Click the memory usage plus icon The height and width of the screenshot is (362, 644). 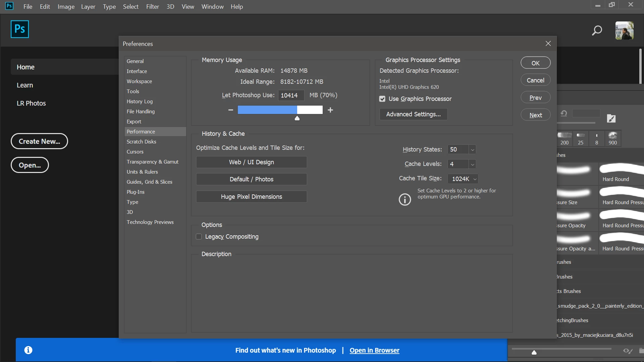[330, 110]
